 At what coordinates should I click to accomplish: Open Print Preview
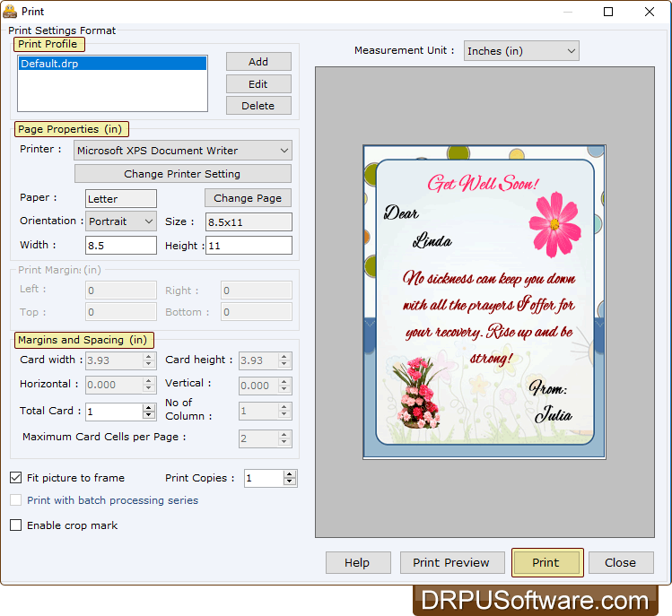[x=450, y=563]
